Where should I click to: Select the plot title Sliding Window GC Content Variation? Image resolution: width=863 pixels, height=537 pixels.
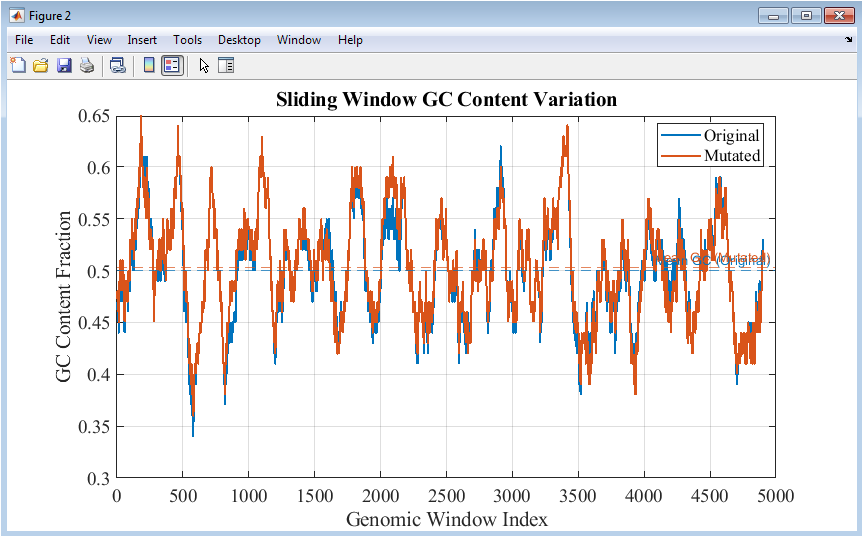pos(446,99)
